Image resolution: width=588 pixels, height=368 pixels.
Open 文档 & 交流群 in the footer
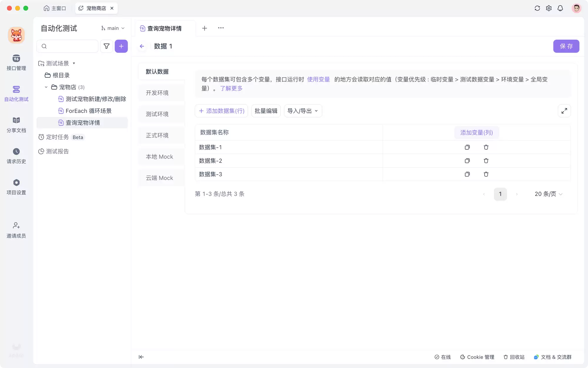(x=553, y=357)
